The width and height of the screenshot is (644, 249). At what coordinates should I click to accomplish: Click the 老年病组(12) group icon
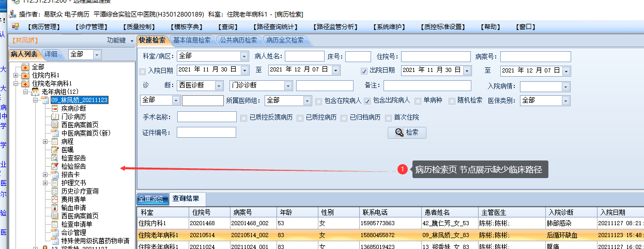click(x=35, y=92)
